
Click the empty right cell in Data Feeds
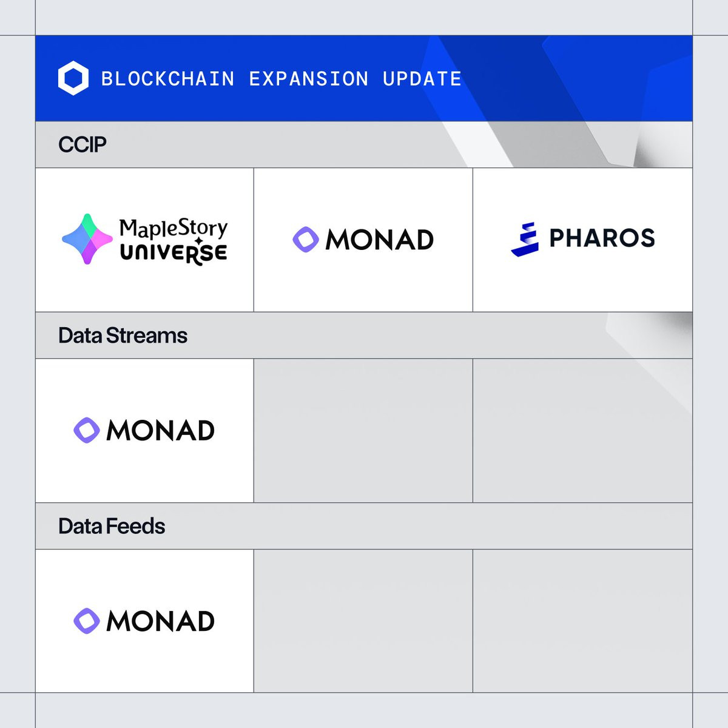(582, 621)
